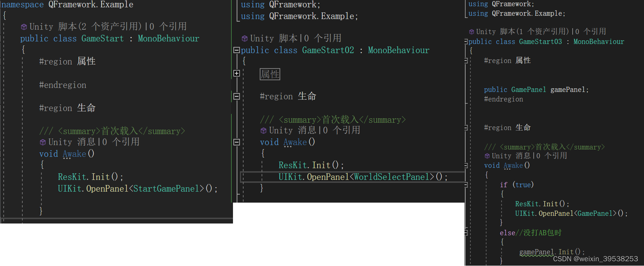Click '#region 生命' in GameStart
This screenshot has height=266, width=644.
point(67,108)
